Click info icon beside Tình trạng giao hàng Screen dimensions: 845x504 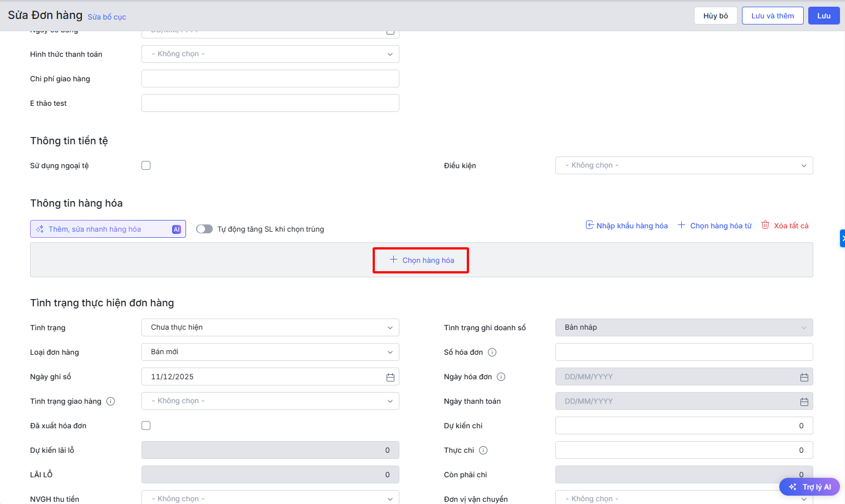[x=110, y=402]
